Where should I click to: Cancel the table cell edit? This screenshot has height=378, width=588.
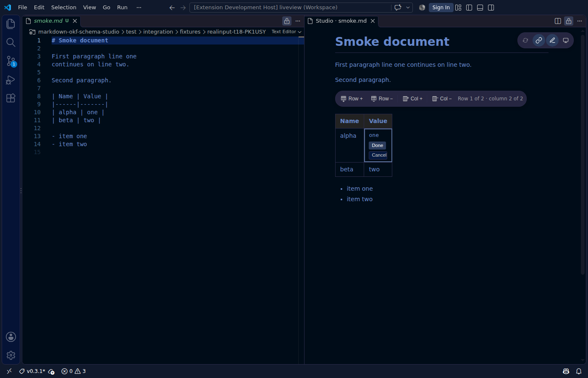pyautogui.click(x=378, y=155)
